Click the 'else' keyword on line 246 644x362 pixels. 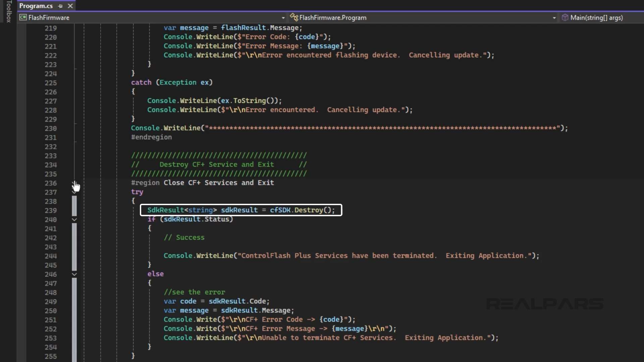pos(155,274)
